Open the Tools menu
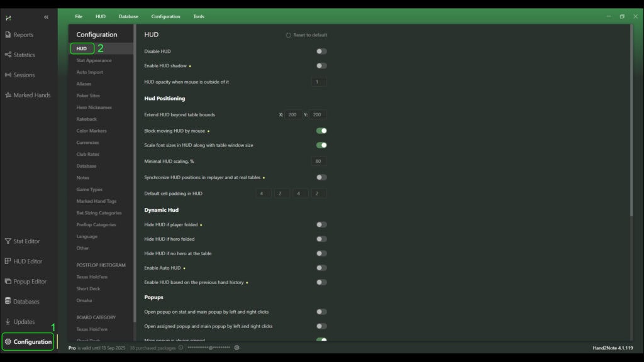The width and height of the screenshot is (644, 362). (x=199, y=16)
